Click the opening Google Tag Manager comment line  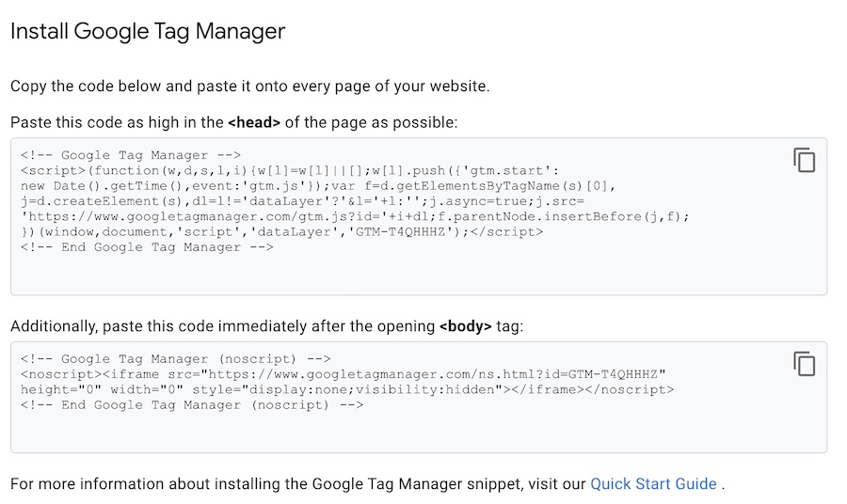coord(131,155)
